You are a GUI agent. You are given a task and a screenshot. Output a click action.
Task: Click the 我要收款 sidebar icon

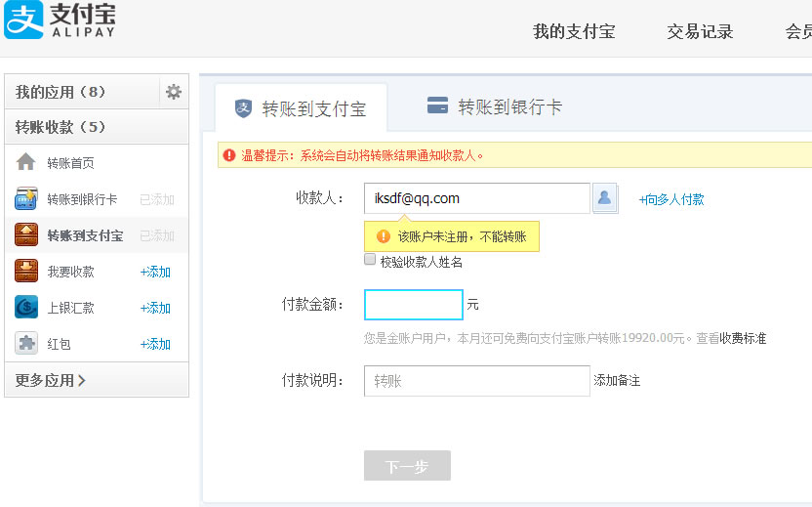pos(26,272)
